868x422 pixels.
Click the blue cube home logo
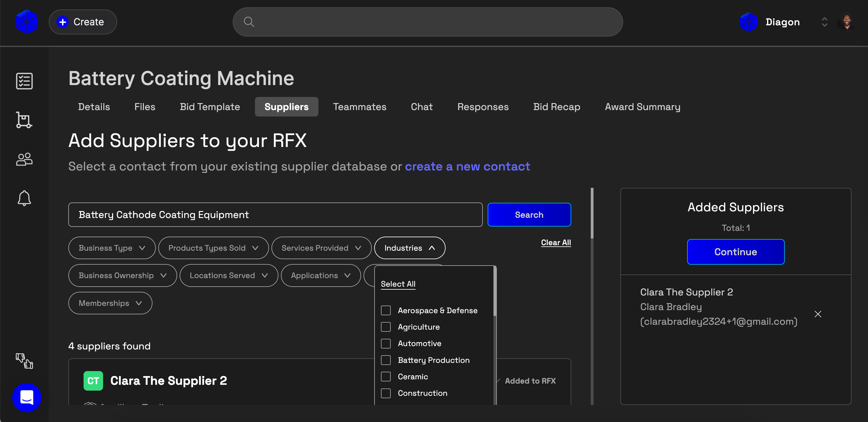(27, 22)
